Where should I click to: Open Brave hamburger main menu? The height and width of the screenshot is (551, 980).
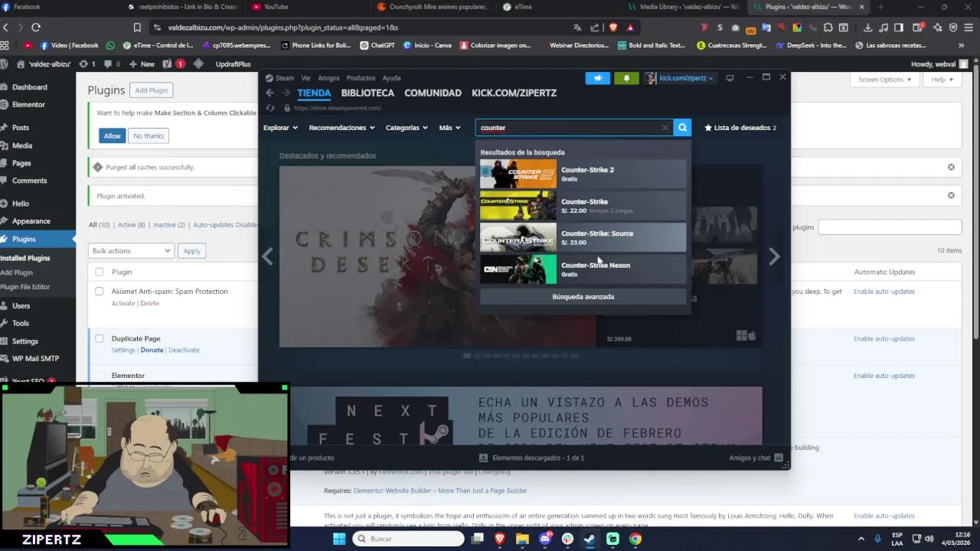(x=969, y=28)
